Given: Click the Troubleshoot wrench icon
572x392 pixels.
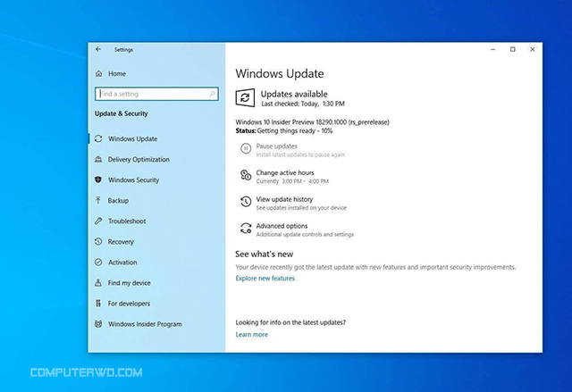Looking at the screenshot, I should (98, 221).
